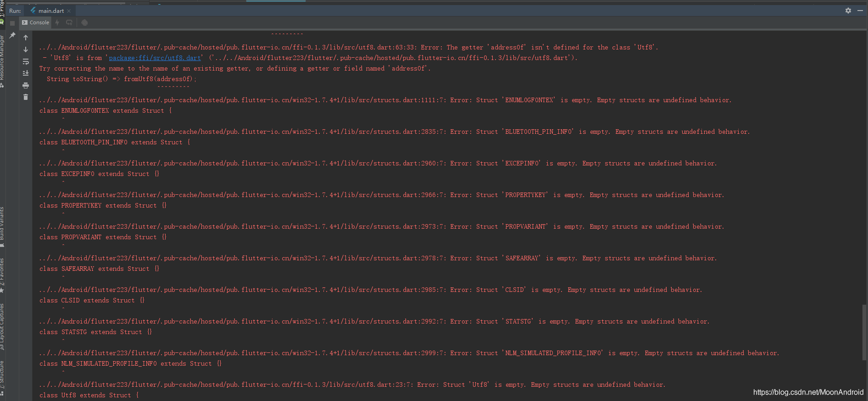Click structs.dart:1111:7 ENUMLOGFONTEX error line
This screenshot has height=401, width=868.
(385, 100)
